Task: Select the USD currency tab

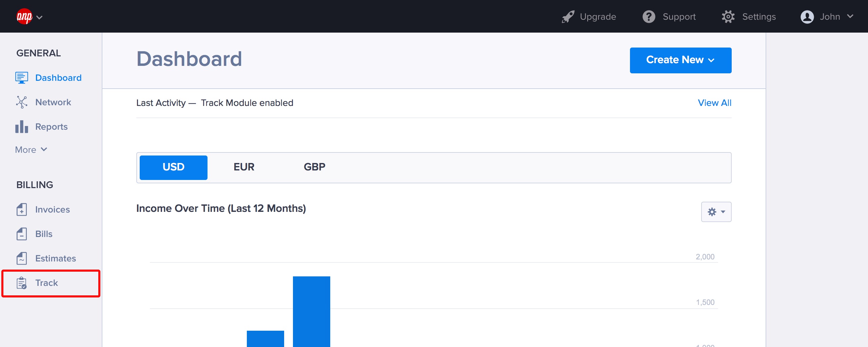Action: (173, 167)
